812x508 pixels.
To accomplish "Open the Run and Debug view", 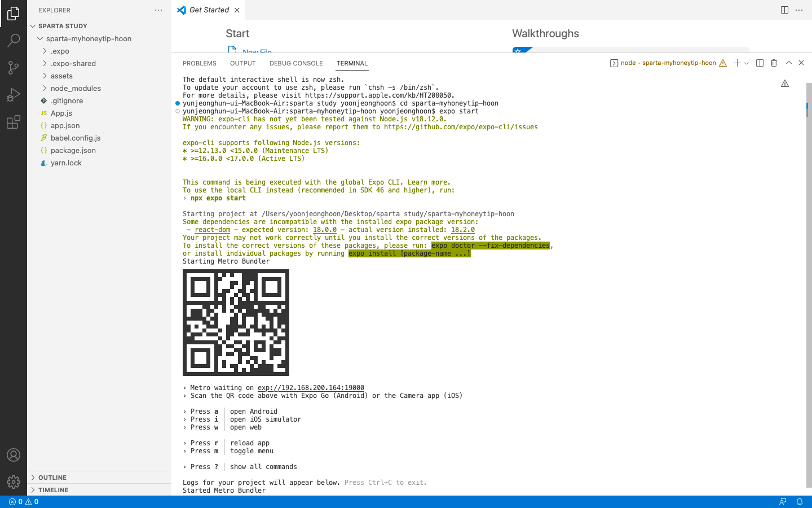I will tap(14, 95).
